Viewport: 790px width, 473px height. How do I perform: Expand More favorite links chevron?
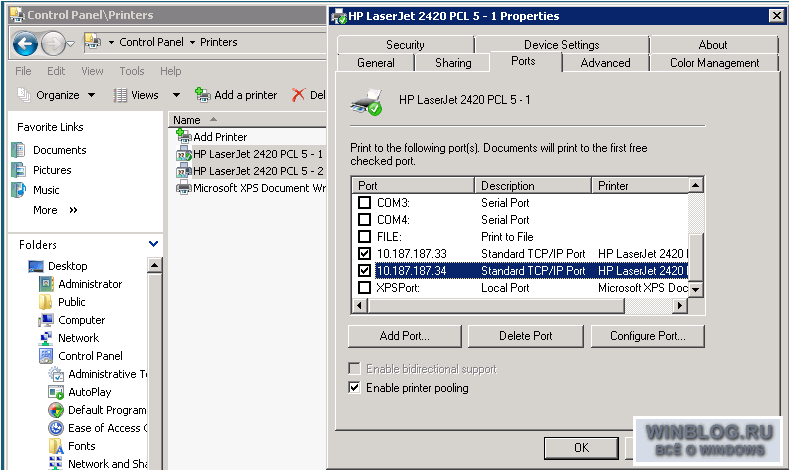click(73, 210)
